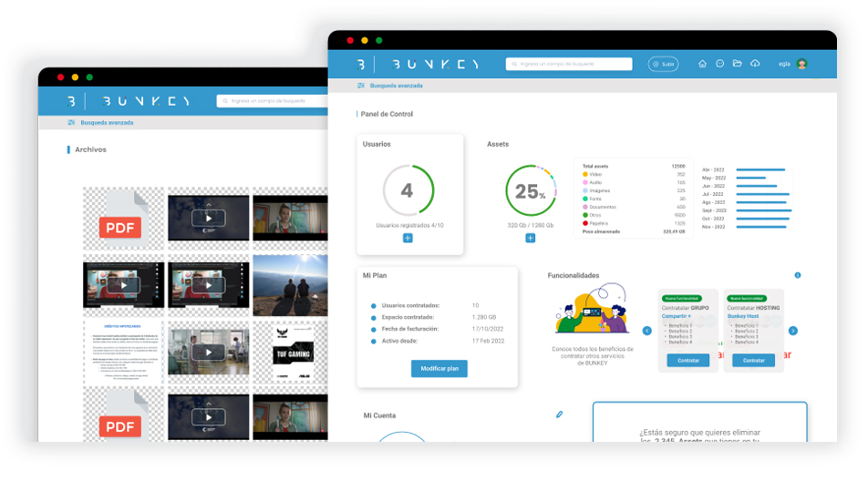
Task: Open the chat messages icon
Action: click(x=719, y=64)
